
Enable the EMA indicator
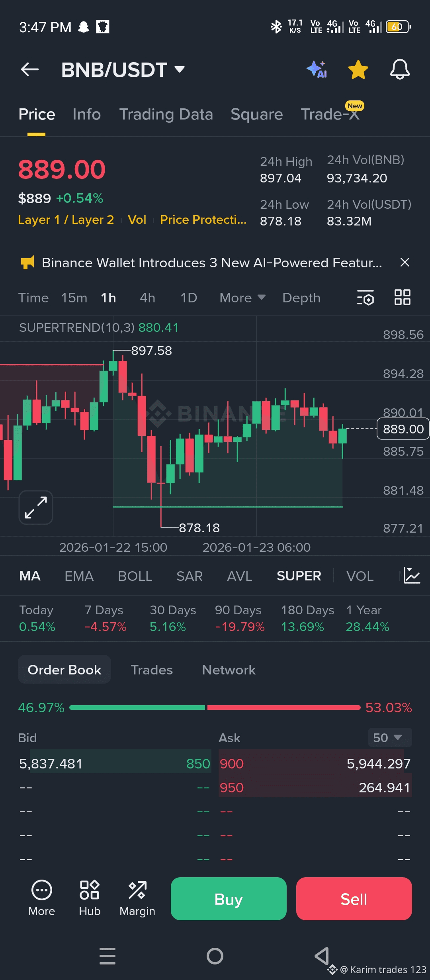point(79,576)
